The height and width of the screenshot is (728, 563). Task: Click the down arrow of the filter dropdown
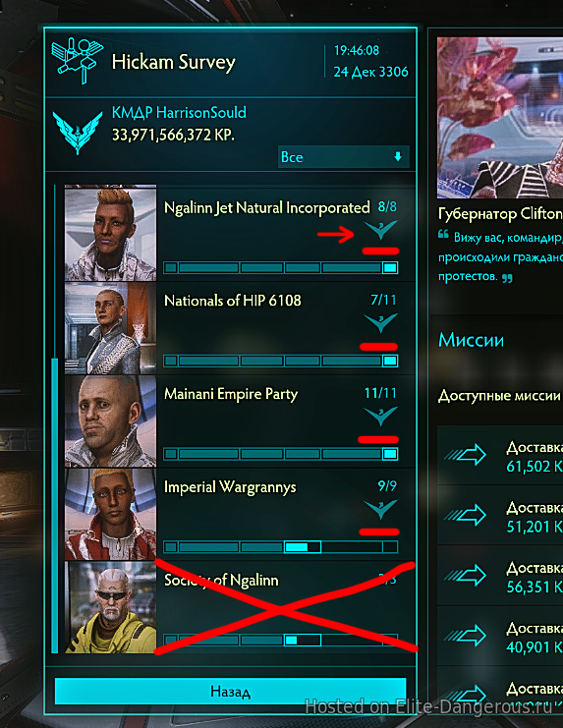coord(398,157)
